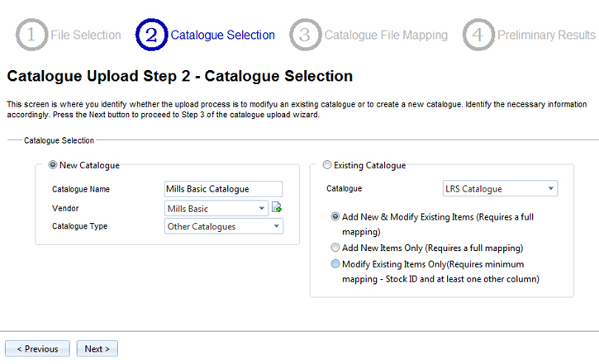Expand the Catalogue Type dropdown
This screenshot has height=364, width=599.
pyautogui.click(x=224, y=226)
